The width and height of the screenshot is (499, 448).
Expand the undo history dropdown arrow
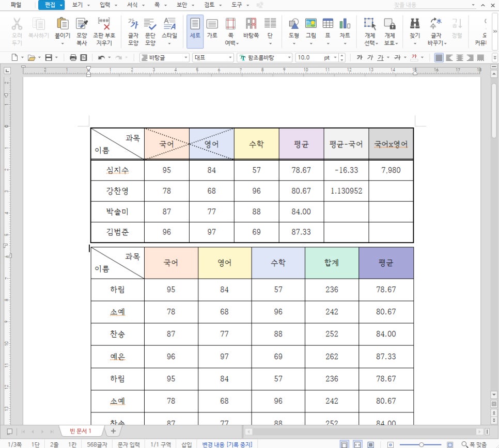click(x=109, y=58)
